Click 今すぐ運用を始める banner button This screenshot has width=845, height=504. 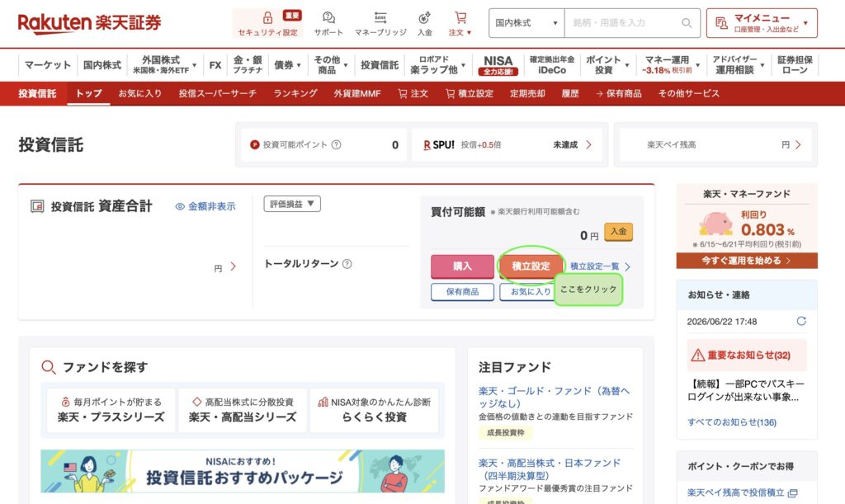click(x=746, y=261)
